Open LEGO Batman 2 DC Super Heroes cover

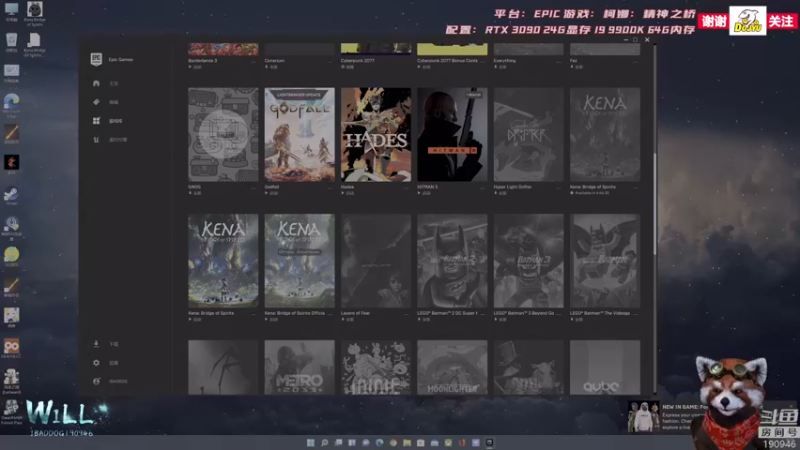452,261
